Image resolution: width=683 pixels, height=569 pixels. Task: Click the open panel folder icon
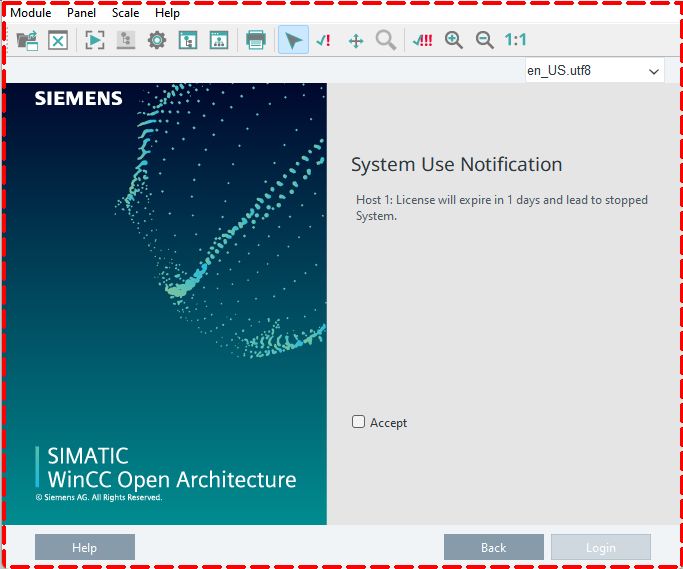tap(27, 40)
